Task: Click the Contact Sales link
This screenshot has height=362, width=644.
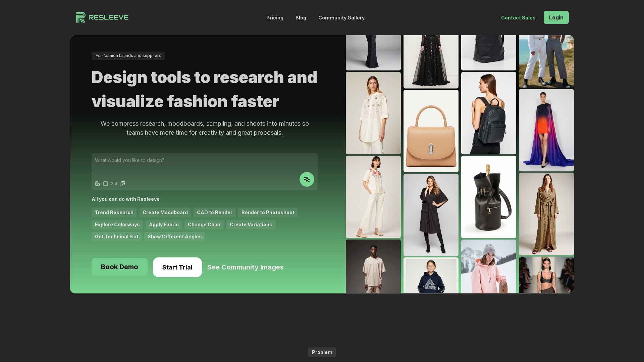Action: 518,18
